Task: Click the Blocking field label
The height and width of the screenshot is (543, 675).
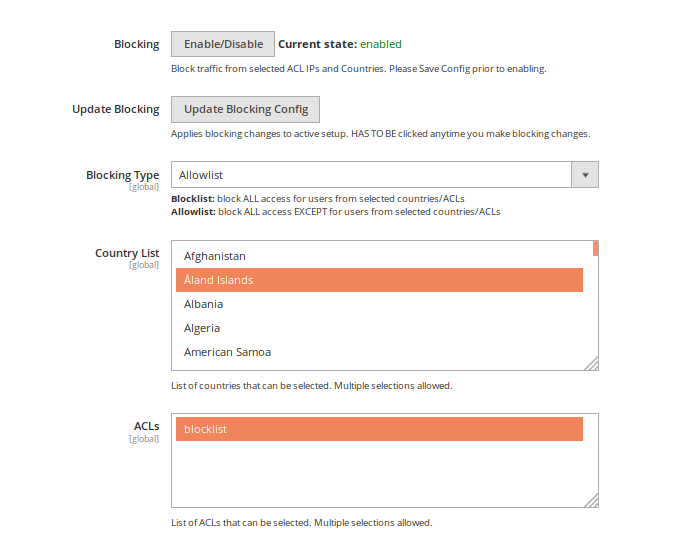Action: pyautogui.click(x=136, y=44)
